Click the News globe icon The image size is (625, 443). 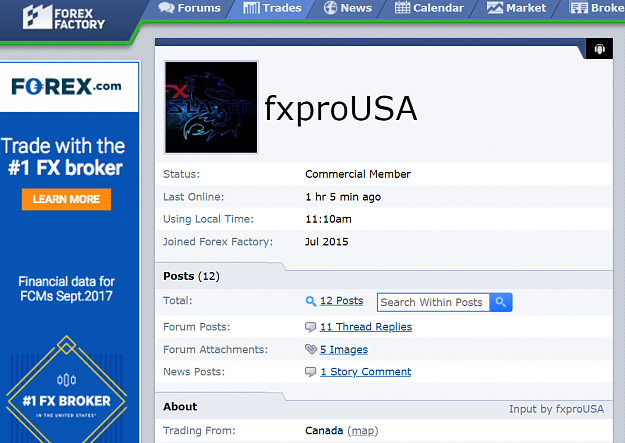click(x=330, y=8)
